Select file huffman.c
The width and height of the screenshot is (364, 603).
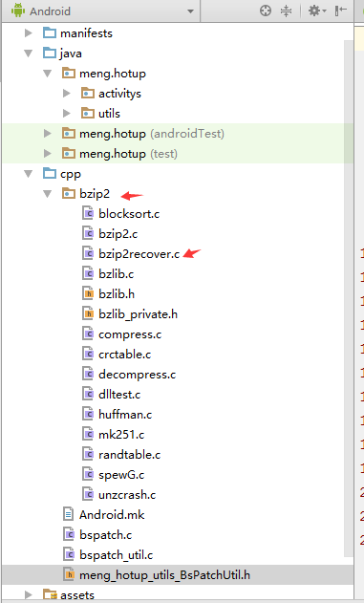pos(125,415)
